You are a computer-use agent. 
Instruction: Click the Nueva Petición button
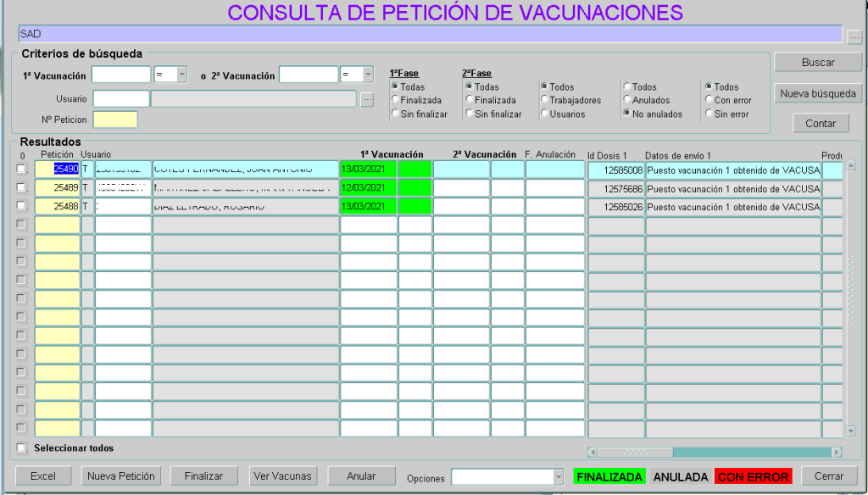click(121, 476)
